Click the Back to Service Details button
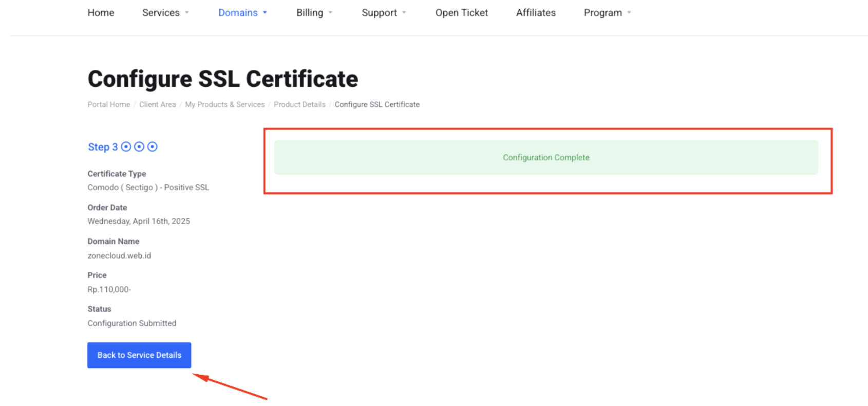The width and height of the screenshot is (868, 406). coord(139,355)
